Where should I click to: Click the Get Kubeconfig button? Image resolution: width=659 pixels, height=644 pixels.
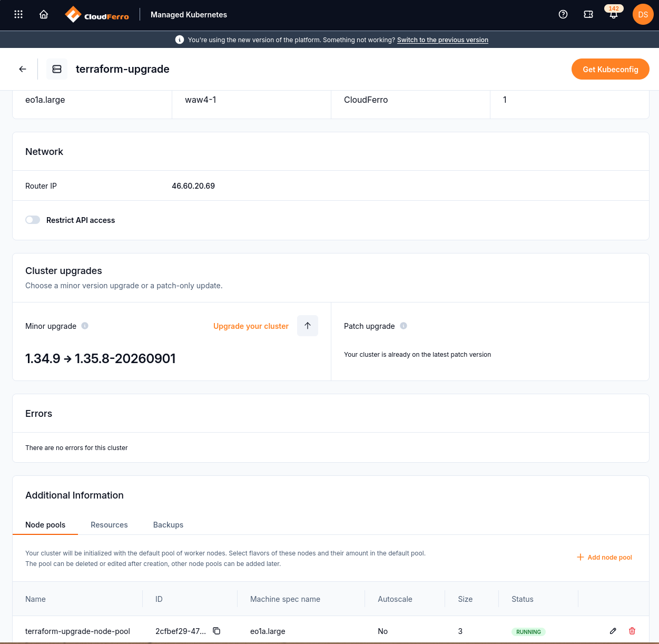point(611,69)
